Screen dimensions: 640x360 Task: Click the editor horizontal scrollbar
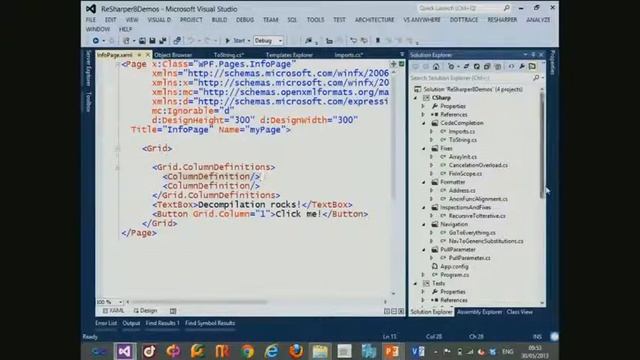[199, 302]
